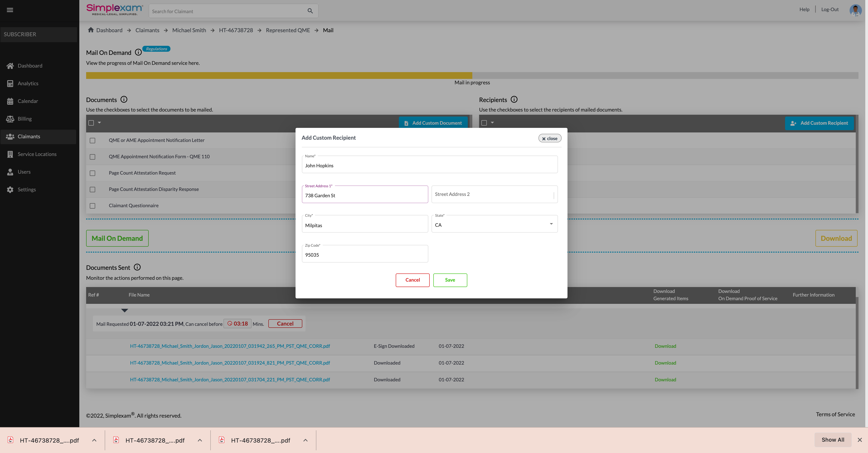Open Billing in the sidebar

pyautogui.click(x=25, y=119)
